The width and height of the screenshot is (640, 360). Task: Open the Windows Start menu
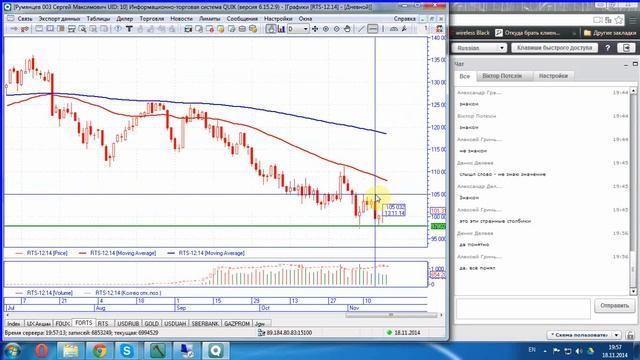point(12,351)
